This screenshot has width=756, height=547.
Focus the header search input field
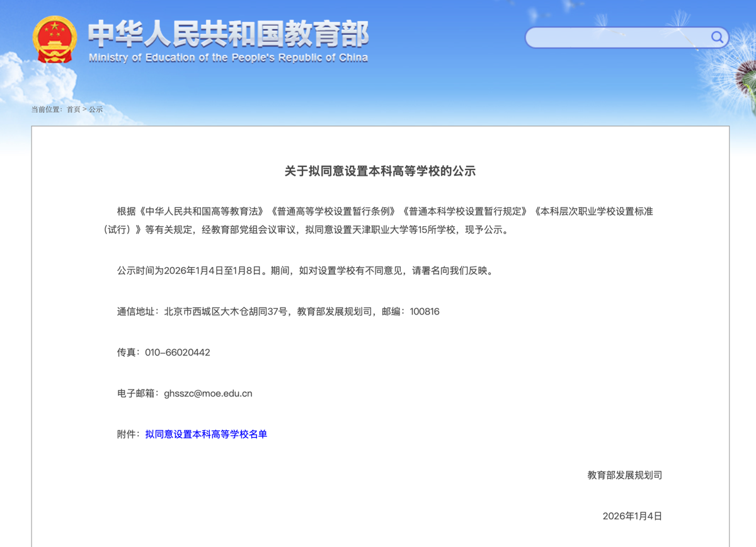[617, 38]
